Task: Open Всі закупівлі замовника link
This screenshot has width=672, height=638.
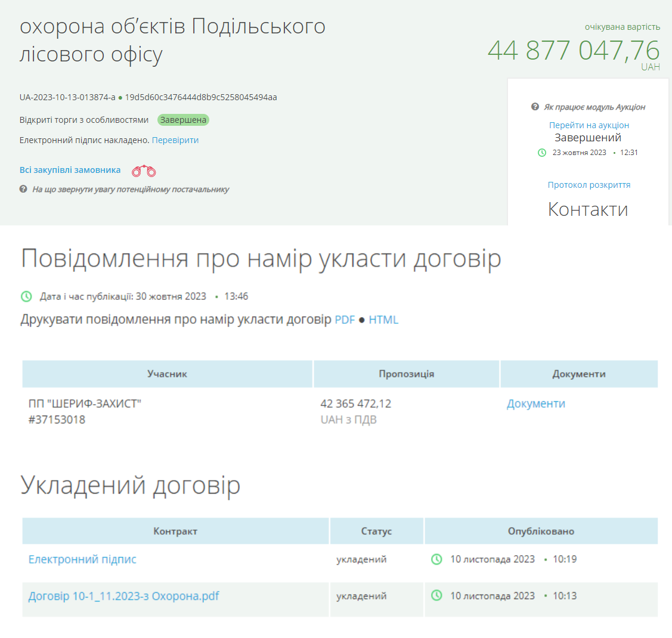Action: 70,170
